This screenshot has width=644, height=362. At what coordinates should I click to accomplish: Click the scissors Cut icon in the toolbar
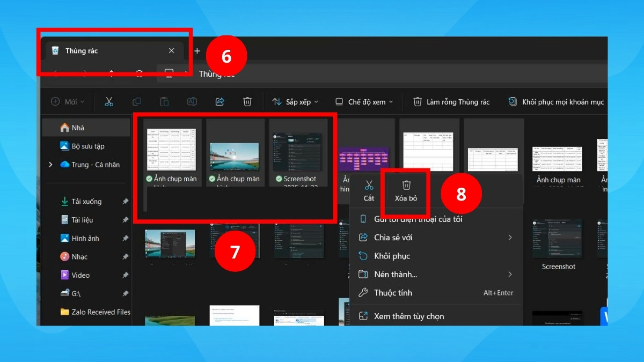pos(109,102)
